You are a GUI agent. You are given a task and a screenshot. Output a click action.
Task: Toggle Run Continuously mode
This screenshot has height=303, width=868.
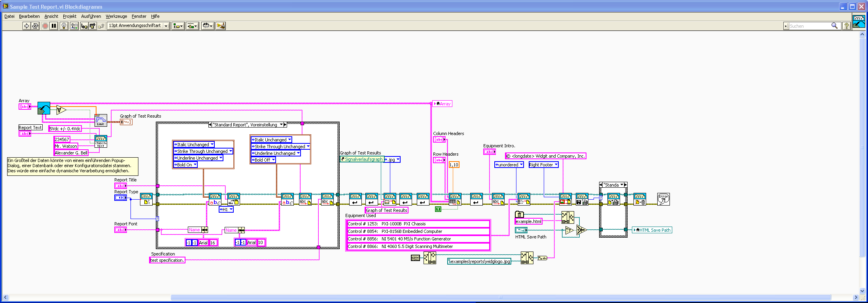click(35, 26)
